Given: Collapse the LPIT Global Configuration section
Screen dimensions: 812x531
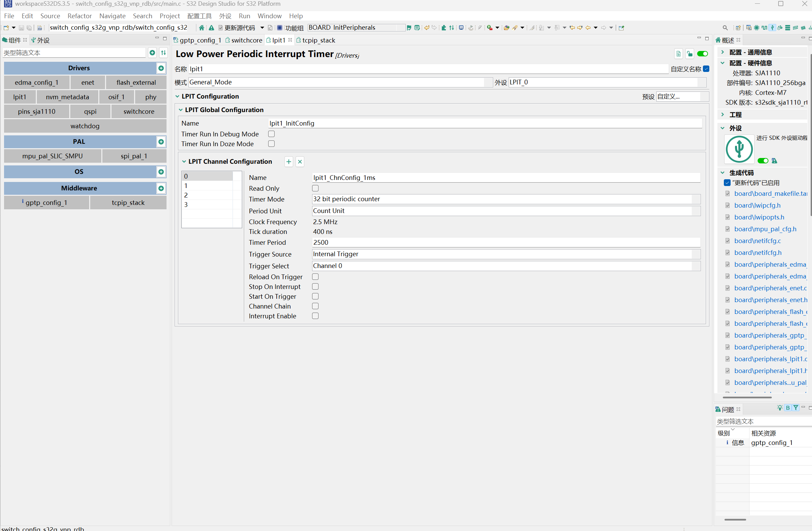Looking at the screenshot, I should (181, 110).
